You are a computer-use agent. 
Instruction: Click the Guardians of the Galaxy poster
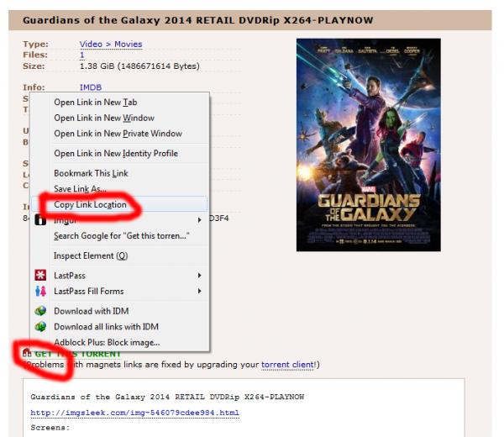(x=369, y=145)
